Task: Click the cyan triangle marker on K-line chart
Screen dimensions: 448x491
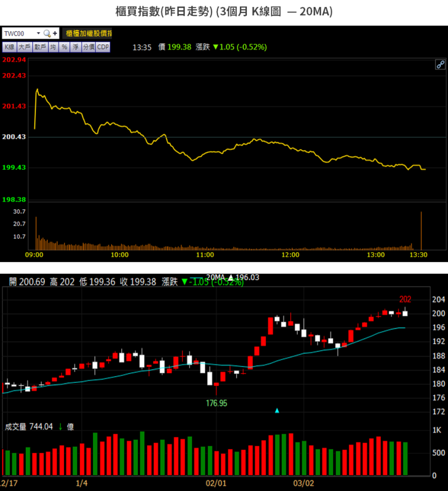Action: coord(277,410)
